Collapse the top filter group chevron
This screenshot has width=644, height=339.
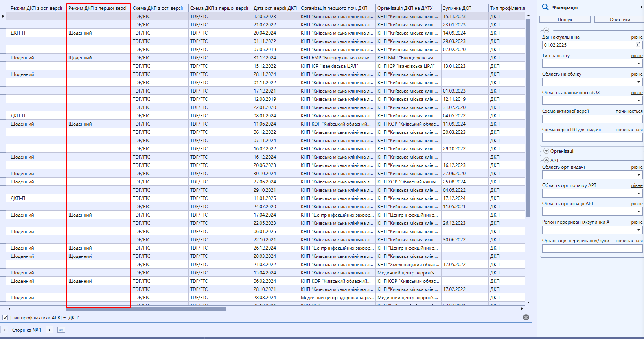[x=546, y=30]
